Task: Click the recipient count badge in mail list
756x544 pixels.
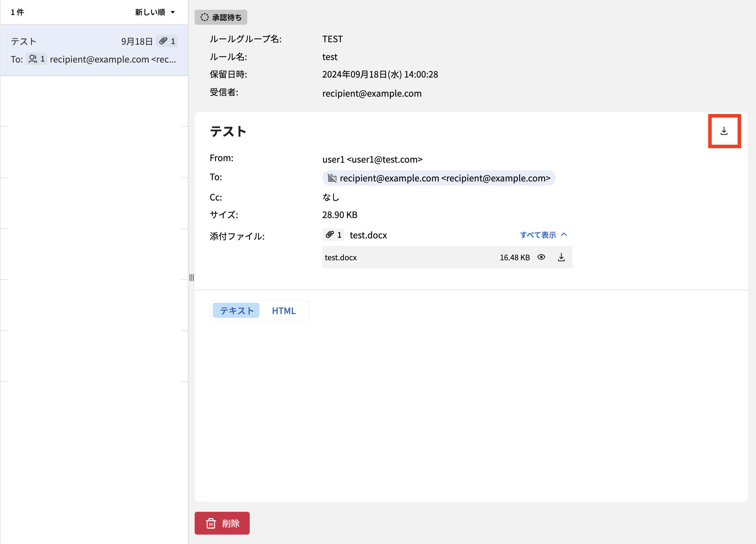Action: click(x=36, y=59)
